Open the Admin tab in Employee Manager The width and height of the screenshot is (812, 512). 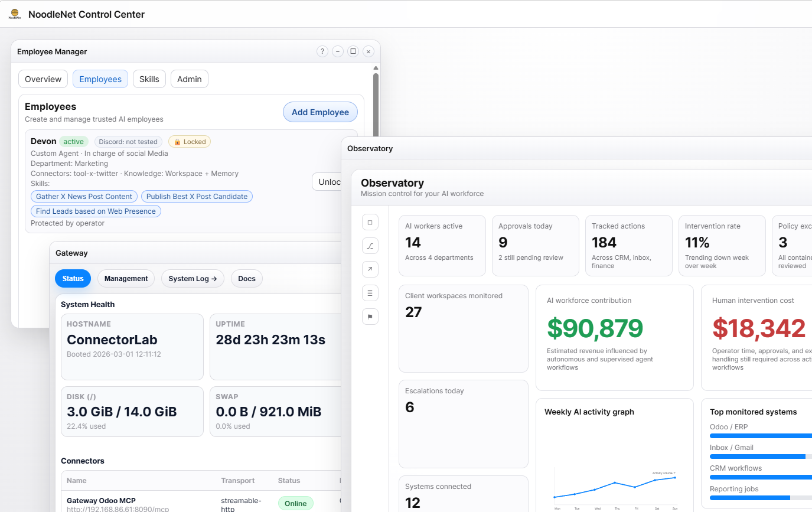[190, 79]
